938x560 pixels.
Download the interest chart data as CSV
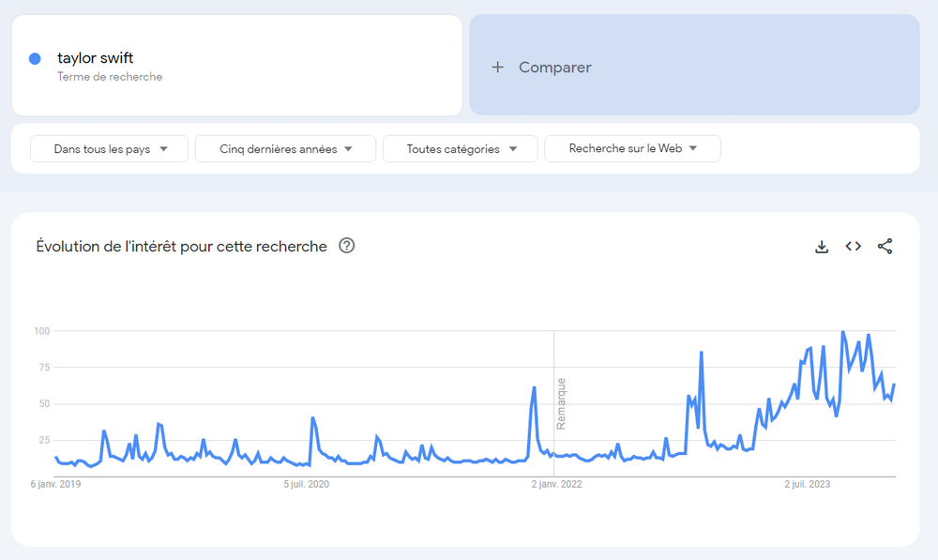[822, 247]
